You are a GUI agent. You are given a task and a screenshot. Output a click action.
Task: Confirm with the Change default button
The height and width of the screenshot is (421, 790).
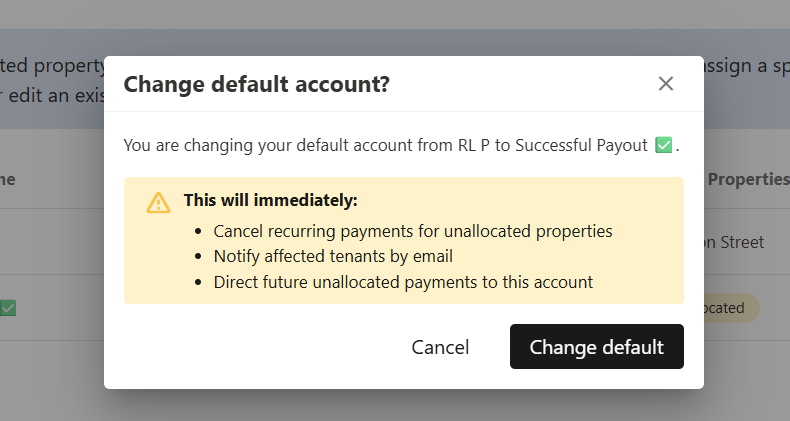[x=597, y=347]
